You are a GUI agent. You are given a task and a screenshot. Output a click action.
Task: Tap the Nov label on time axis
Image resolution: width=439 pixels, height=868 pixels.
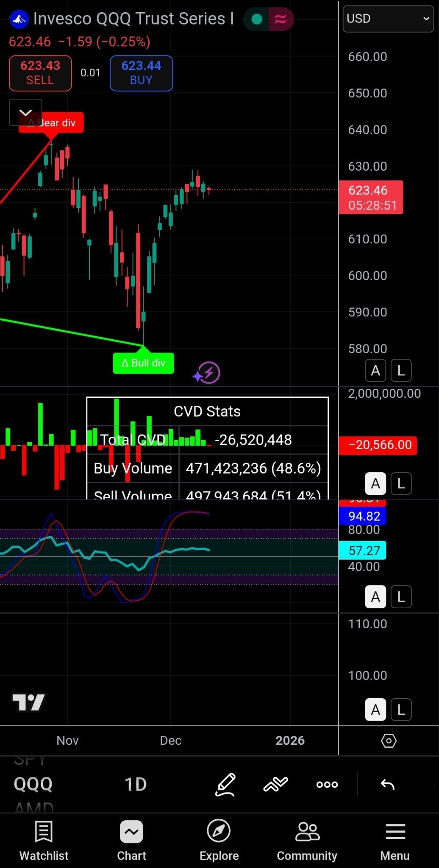click(68, 740)
